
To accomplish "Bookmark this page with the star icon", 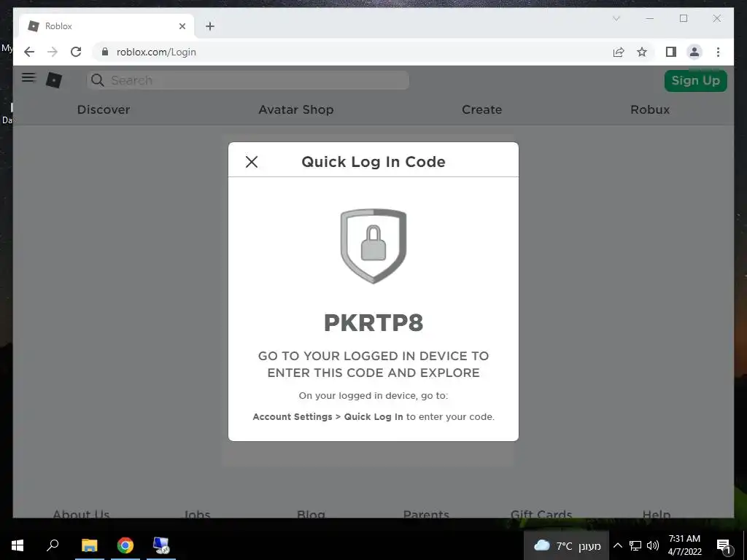I will pos(642,52).
